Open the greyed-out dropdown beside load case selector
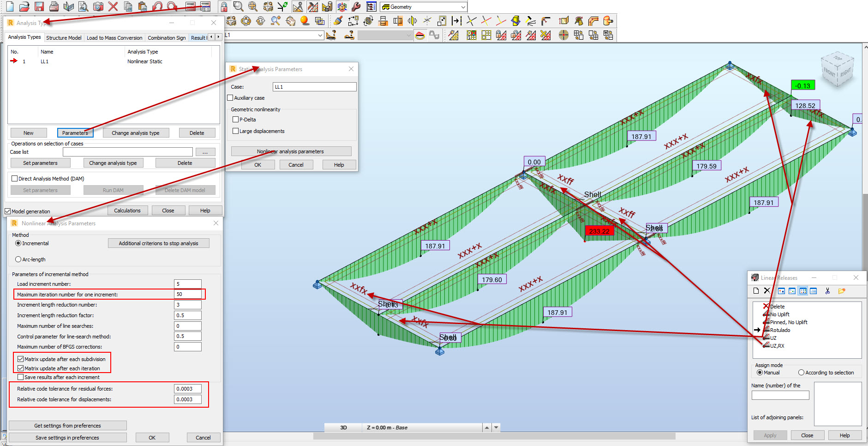This screenshot has width=868, height=446. tap(409, 35)
